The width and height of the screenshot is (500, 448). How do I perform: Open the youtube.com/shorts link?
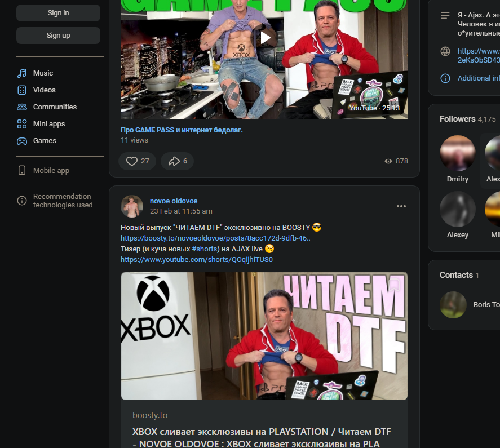(197, 260)
